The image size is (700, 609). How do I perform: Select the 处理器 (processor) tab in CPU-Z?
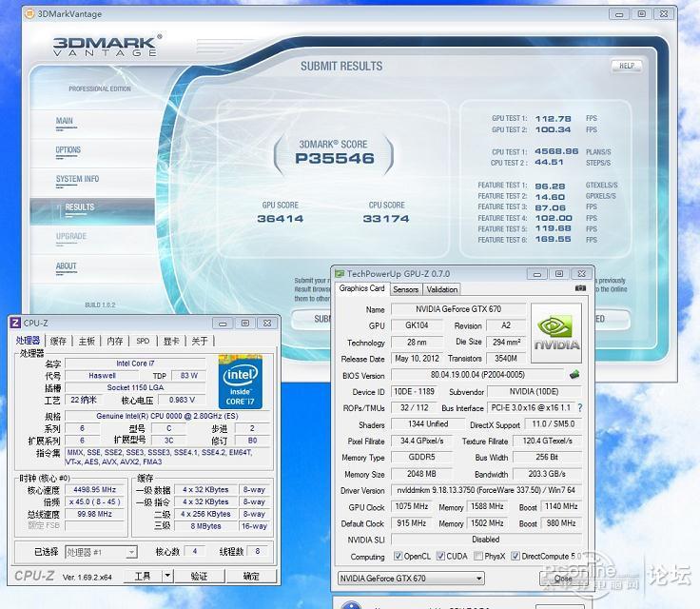coord(28,341)
